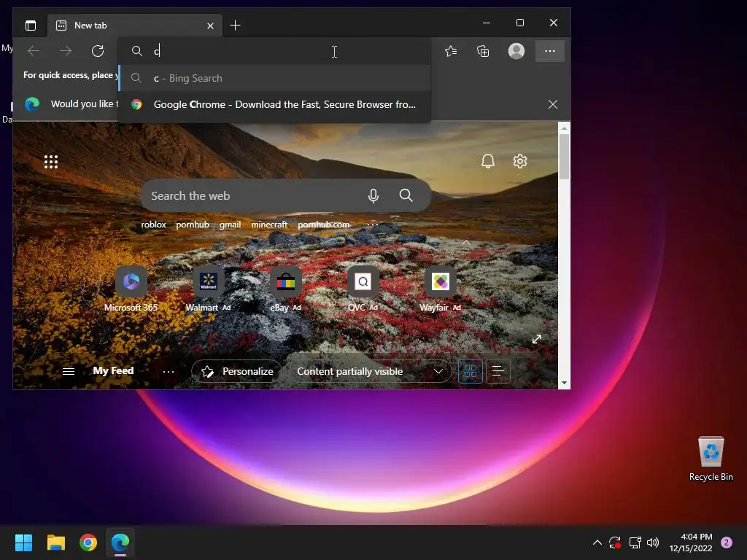
Task: Click the magnifier search button
Action: 406,195
